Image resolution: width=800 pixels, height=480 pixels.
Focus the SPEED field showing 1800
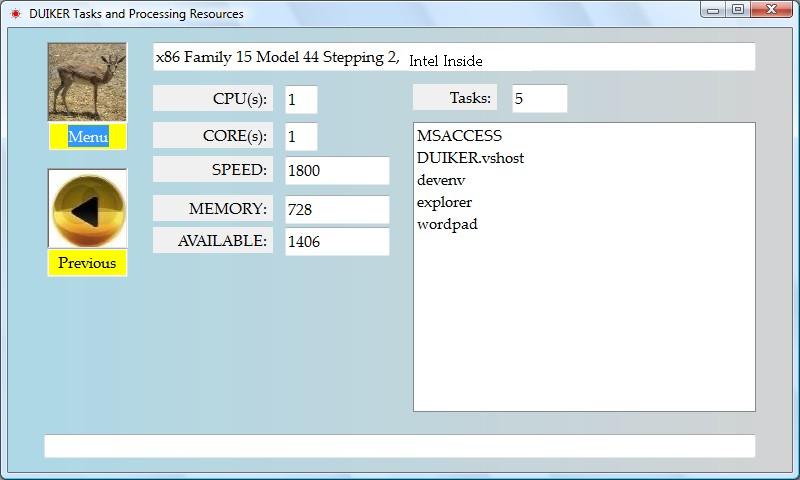(337, 170)
